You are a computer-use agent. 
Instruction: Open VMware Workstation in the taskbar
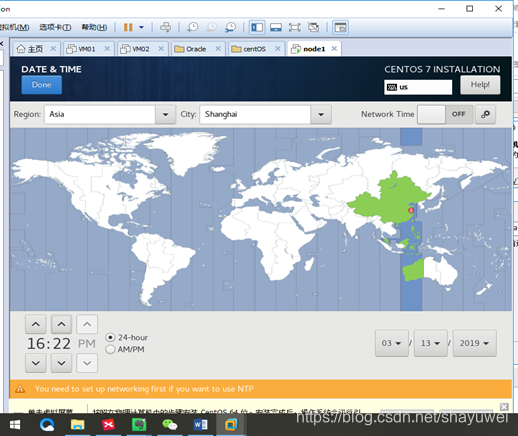(231, 425)
